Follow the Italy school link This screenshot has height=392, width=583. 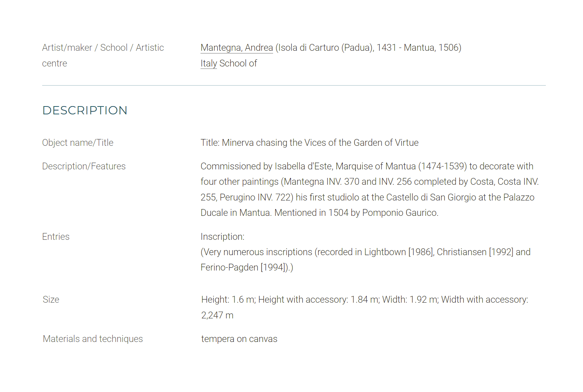(209, 63)
